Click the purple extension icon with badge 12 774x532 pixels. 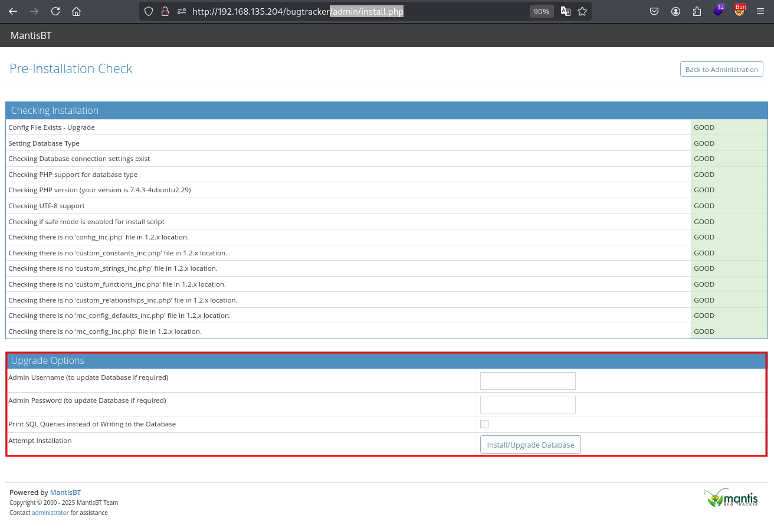point(719,10)
